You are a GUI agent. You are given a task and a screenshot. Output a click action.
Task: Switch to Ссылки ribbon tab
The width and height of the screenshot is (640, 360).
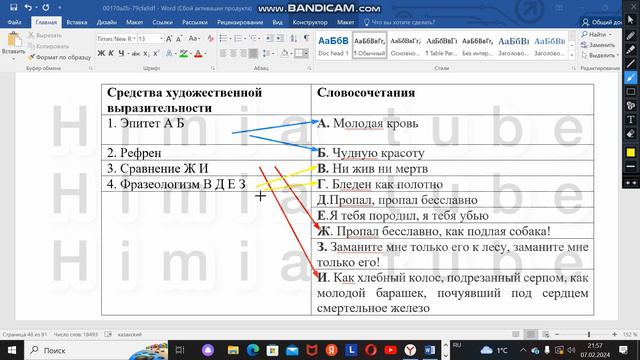click(162, 22)
